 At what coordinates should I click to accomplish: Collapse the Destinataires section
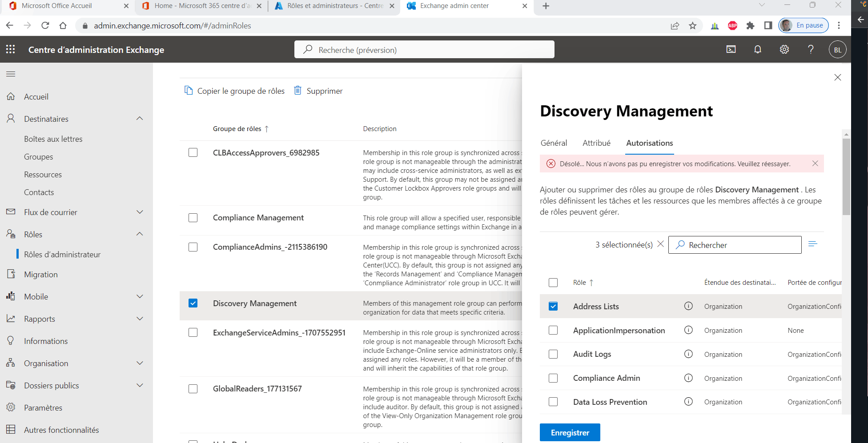[x=140, y=119]
